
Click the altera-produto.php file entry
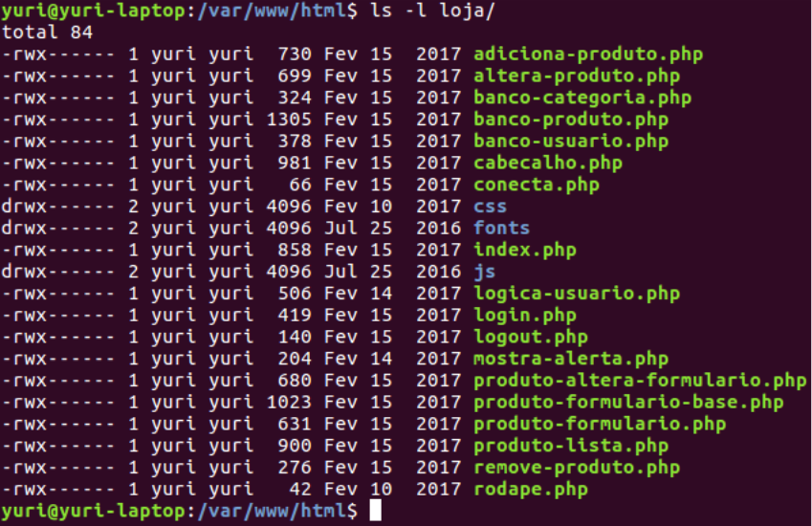(x=576, y=76)
